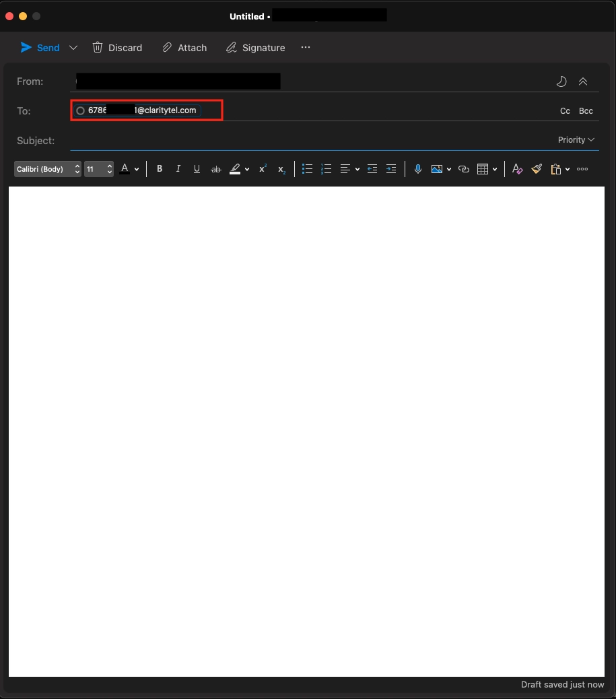Image resolution: width=616 pixels, height=699 pixels.
Task: Decrease the paragraph indent
Action: click(x=372, y=169)
